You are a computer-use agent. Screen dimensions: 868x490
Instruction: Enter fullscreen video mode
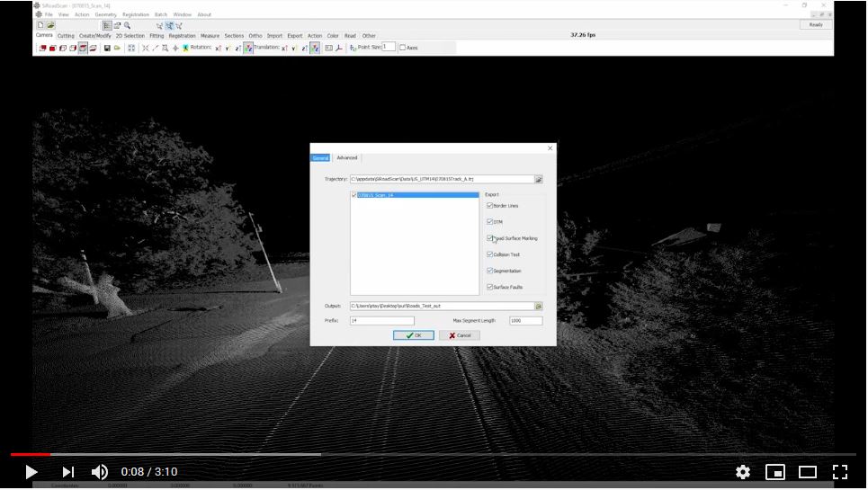pos(840,472)
